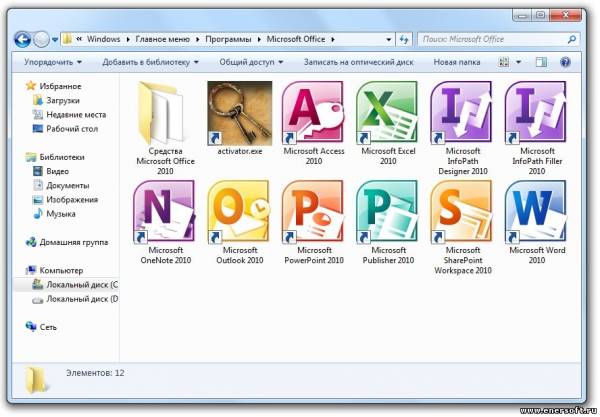This screenshot has width=600, height=417.
Task: Select Библиотеки in navigation pane
Action: [62, 157]
